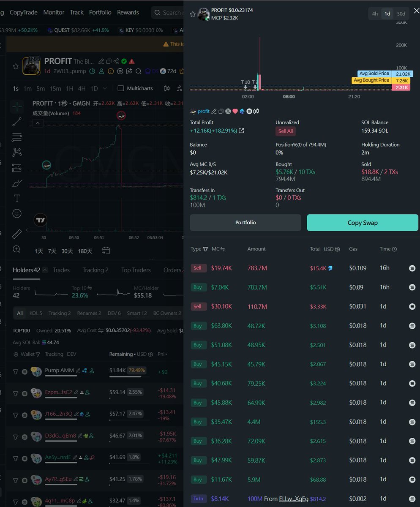The width and height of the screenshot is (420, 507).
Task: Open the Wallet filter funnel in holders header
Action: tap(38, 354)
